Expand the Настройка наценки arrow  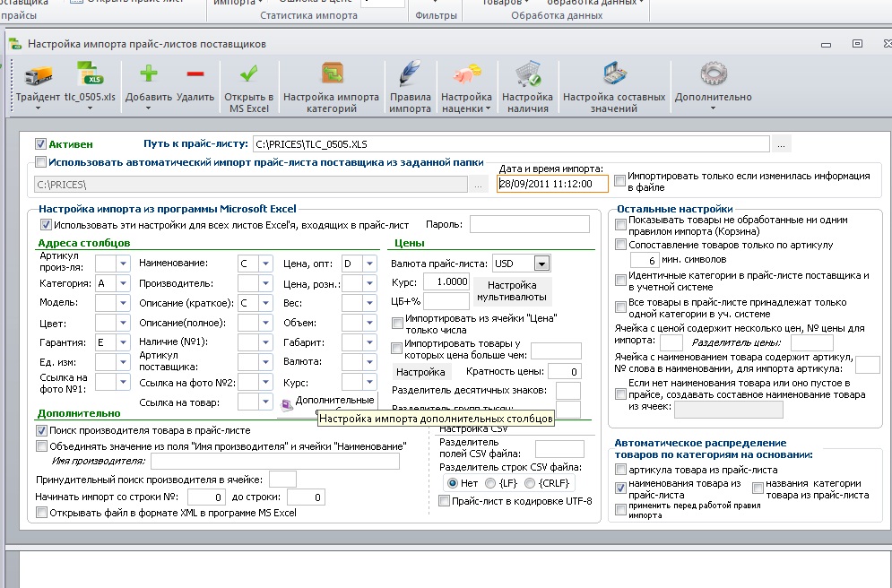[488, 108]
